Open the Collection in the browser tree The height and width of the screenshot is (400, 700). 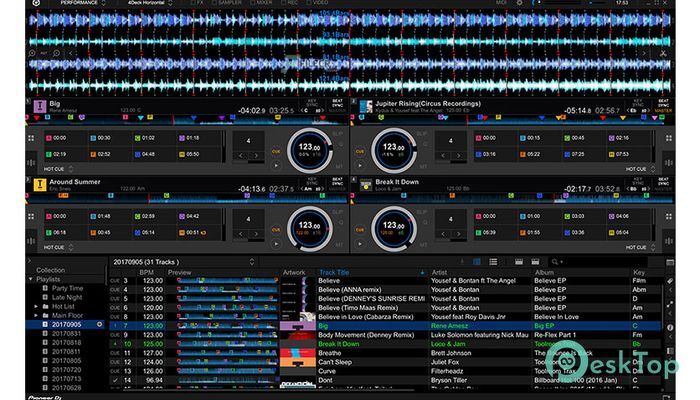[x=50, y=270]
